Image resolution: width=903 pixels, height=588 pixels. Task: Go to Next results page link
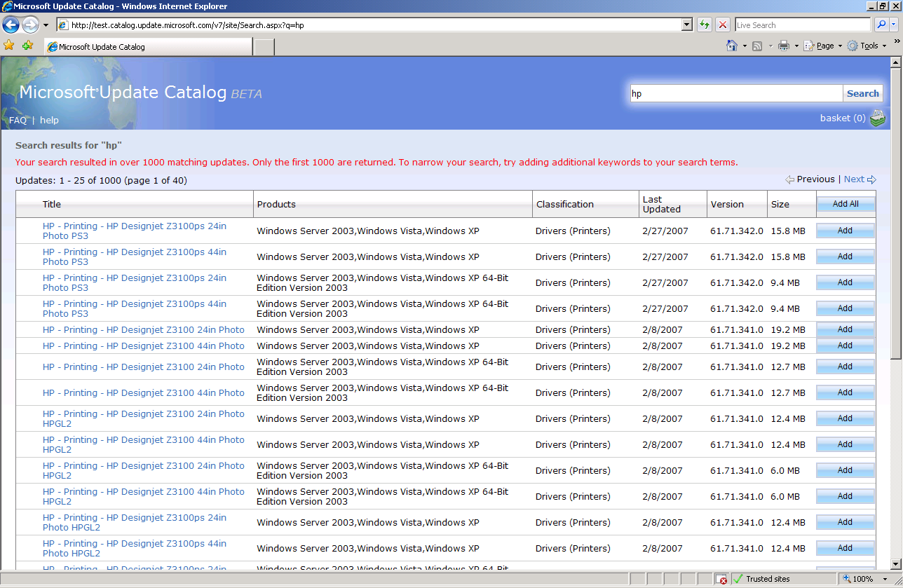(854, 179)
